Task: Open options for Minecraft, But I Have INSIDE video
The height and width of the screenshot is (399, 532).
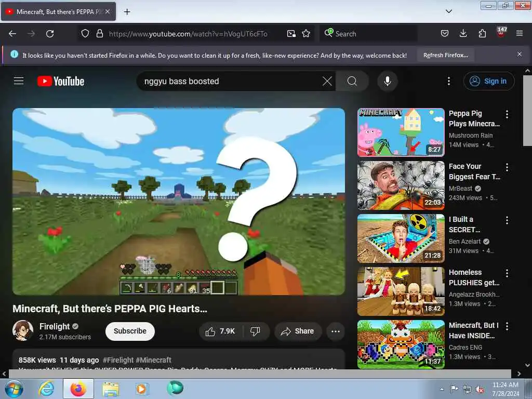Action: pos(507,326)
